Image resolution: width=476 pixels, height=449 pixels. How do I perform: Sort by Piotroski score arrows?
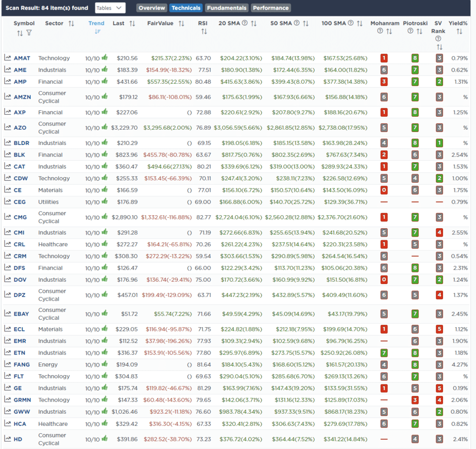click(420, 31)
